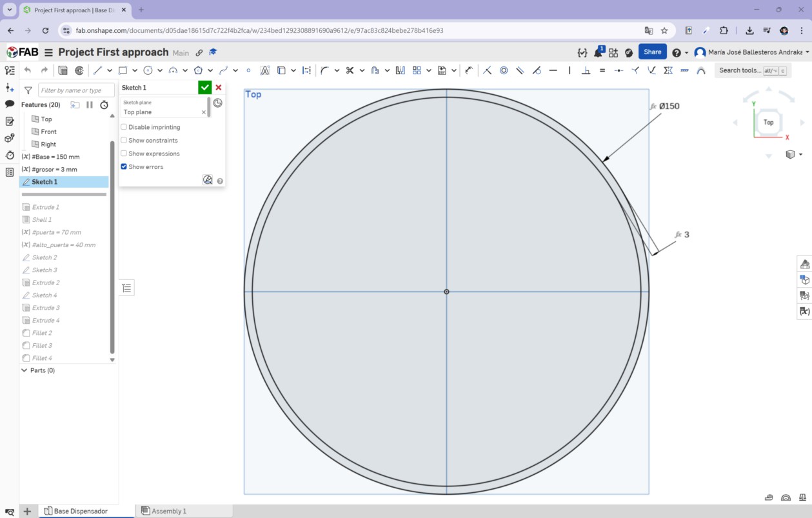Image resolution: width=812 pixels, height=518 pixels.
Task: Select the Linear pattern tool
Action: (x=417, y=70)
